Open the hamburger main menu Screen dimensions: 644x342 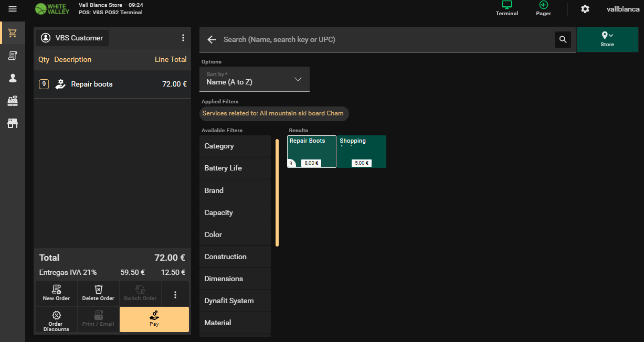tap(13, 9)
